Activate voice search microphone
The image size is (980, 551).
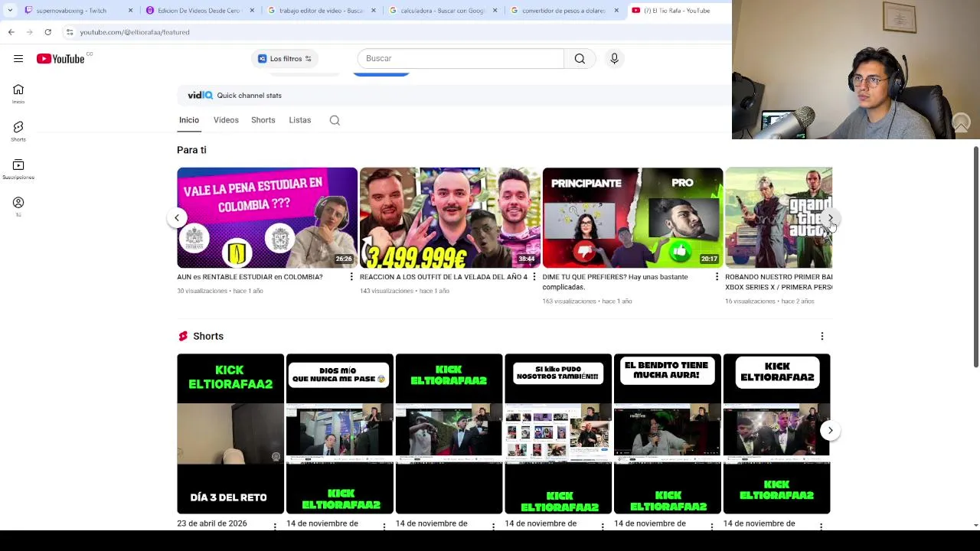click(x=614, y=58)
